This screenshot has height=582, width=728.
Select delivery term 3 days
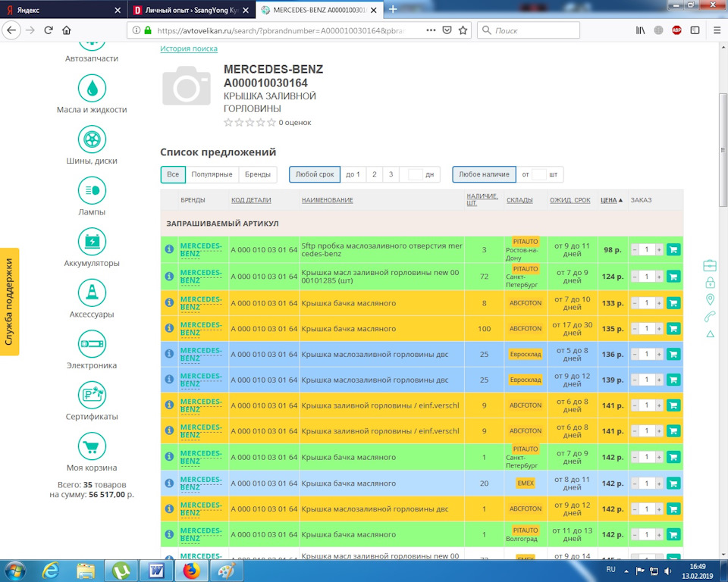(391, 174)
